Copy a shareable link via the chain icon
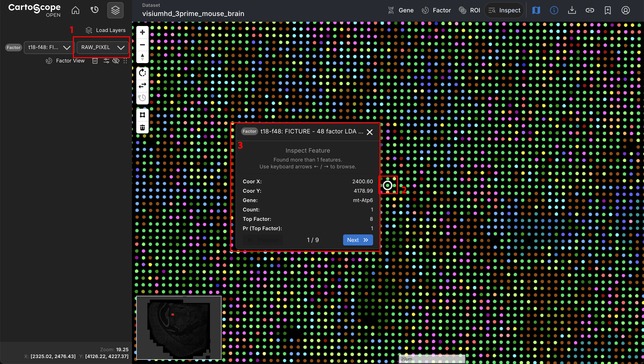The width and height of the screenshot is (644, 364). (590, 10)
